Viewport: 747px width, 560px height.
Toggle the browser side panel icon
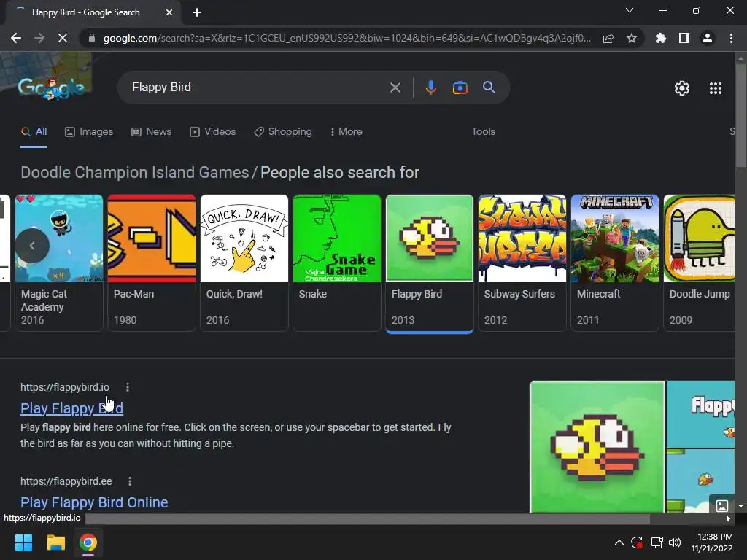pyautogui.click(x=684, y=38)
